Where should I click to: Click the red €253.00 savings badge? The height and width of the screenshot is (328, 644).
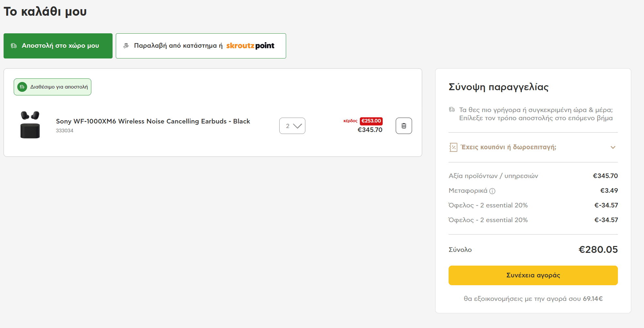click(x=371, y=121)
